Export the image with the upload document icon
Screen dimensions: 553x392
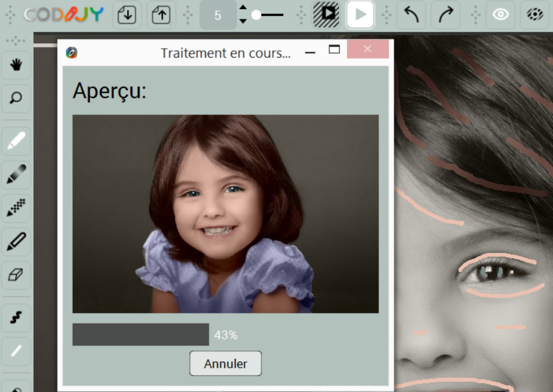point(161,15)
